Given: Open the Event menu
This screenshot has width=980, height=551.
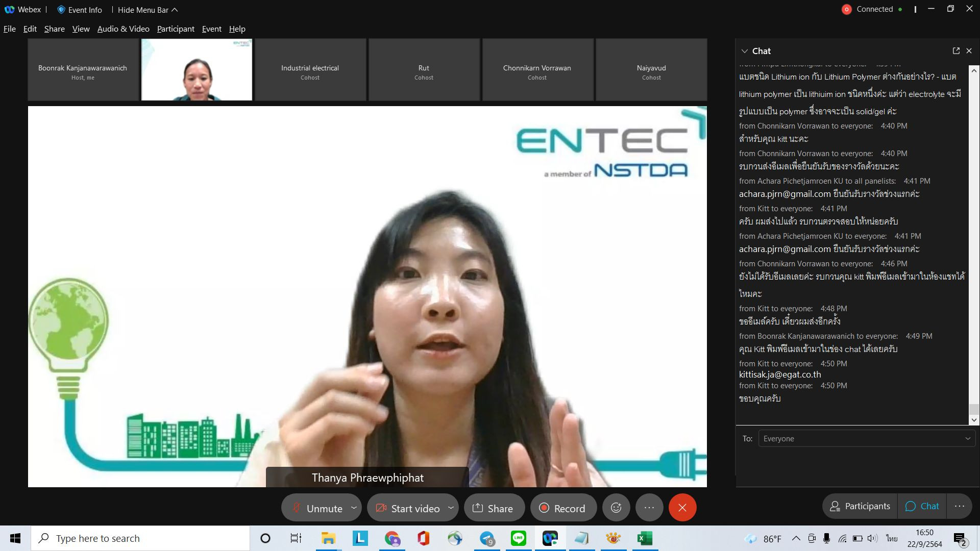Looking at the screenshot, I should tap(211, 29).
